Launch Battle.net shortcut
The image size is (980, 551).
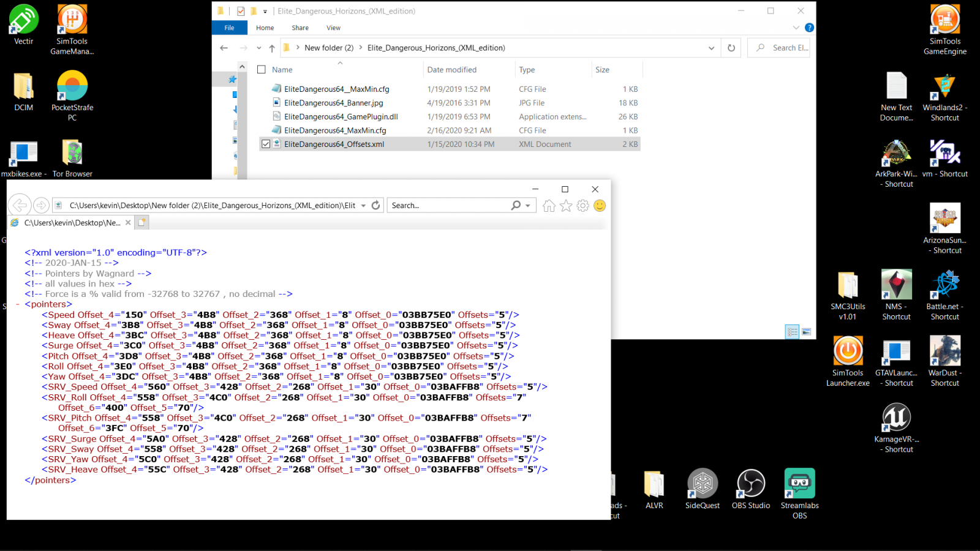point(945,295)
